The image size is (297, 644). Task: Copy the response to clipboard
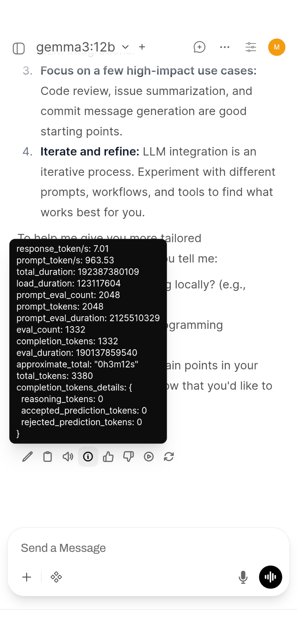point(47,457)
